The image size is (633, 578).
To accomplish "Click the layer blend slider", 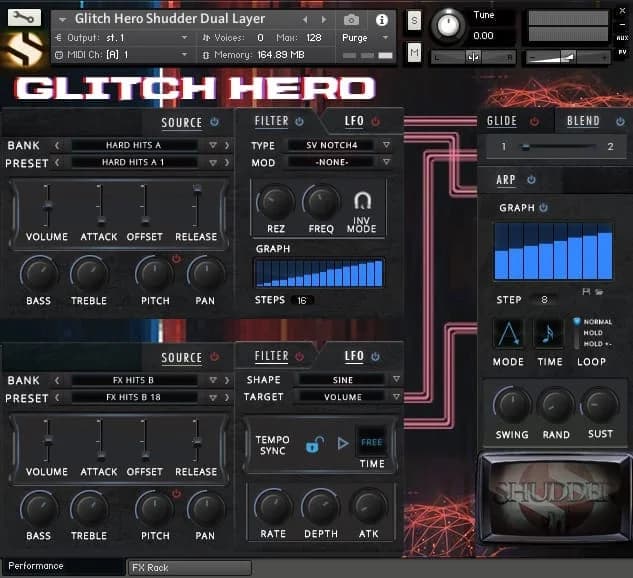I will tap(555, 147).
